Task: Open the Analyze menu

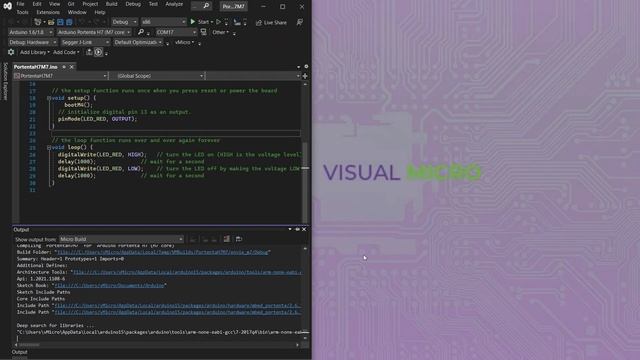Action: tap(174, 4)
